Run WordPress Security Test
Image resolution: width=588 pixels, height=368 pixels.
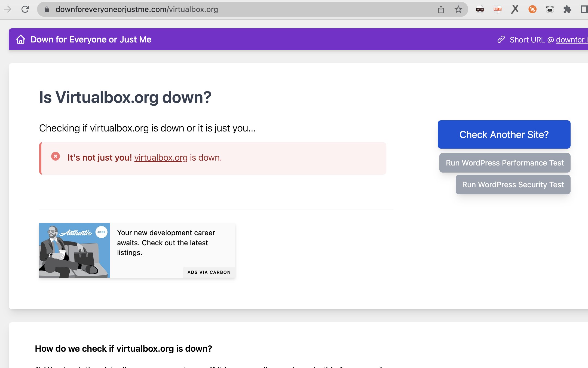513,185
